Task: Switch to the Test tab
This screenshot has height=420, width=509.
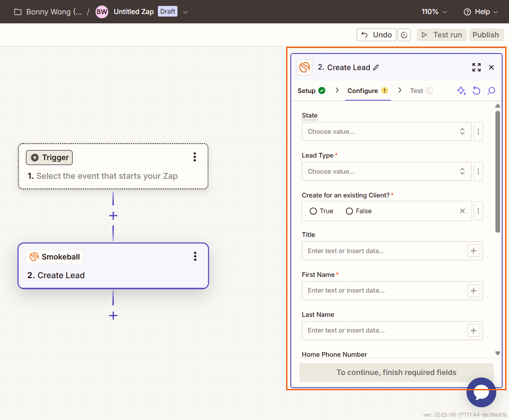Action: (x=422, y=90)
